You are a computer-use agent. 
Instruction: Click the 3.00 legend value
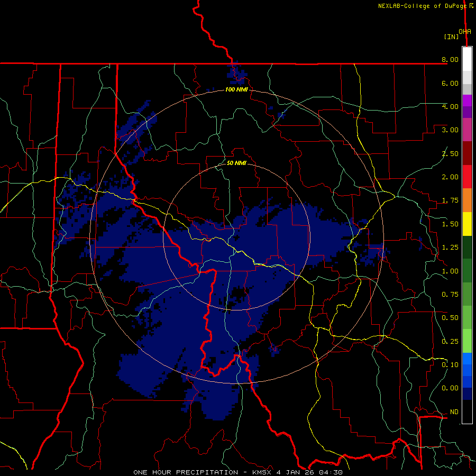(450, 130)
